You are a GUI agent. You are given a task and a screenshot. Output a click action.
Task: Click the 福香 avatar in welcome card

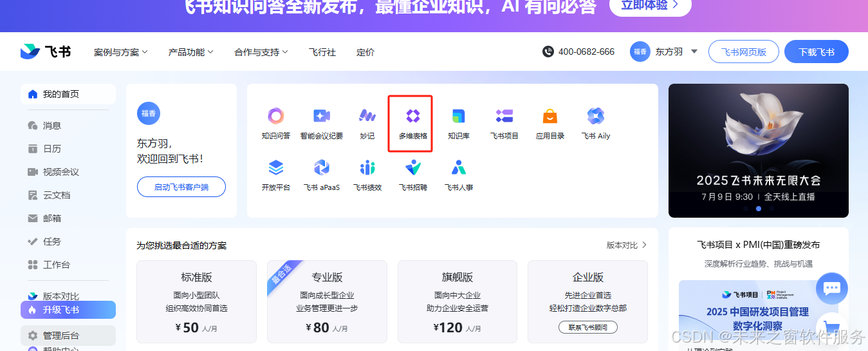pos(149,113)
